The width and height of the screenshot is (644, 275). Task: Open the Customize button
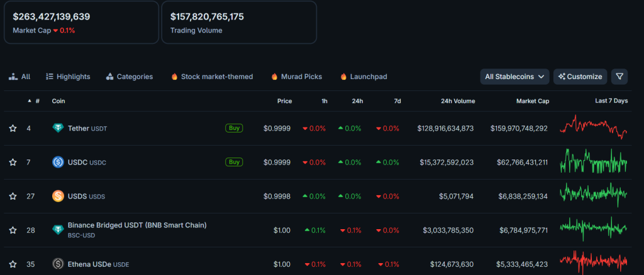coord(580,77)
